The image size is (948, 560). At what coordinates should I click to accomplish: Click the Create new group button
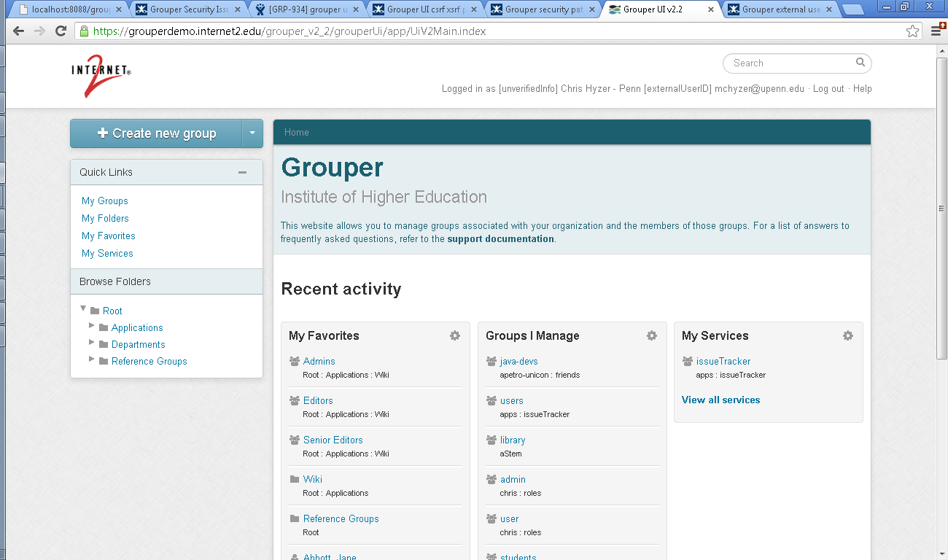click(156, 133)
